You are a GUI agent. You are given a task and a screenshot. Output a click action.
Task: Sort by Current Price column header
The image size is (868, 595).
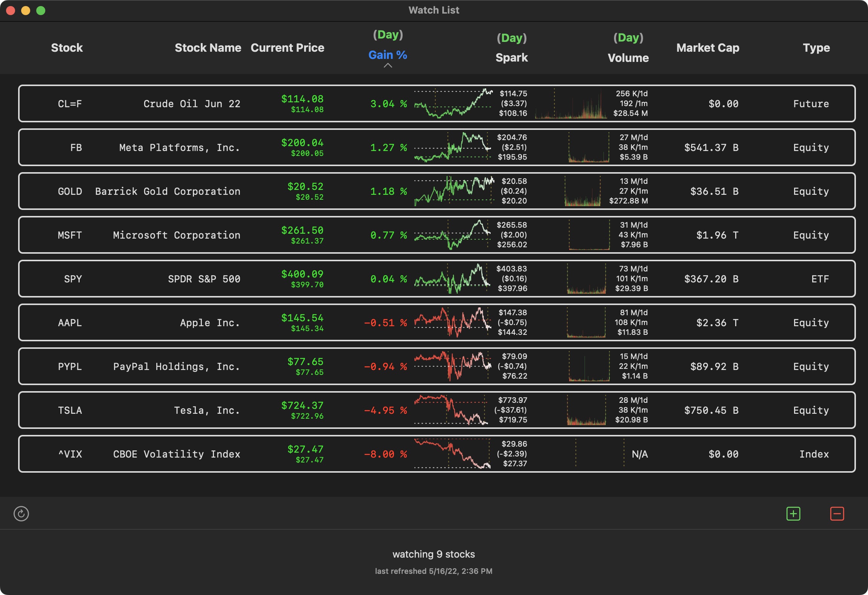(x=288, y=48)
